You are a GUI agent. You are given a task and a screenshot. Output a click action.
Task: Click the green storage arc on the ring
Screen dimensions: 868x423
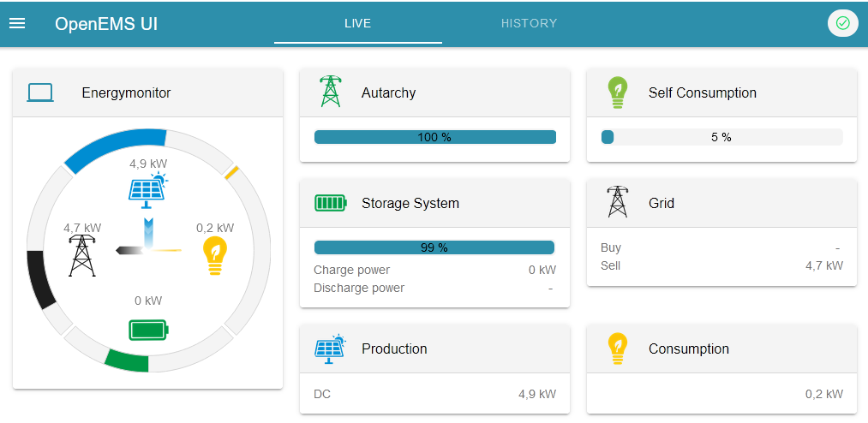pyautogui.click(x=128, y=361)
